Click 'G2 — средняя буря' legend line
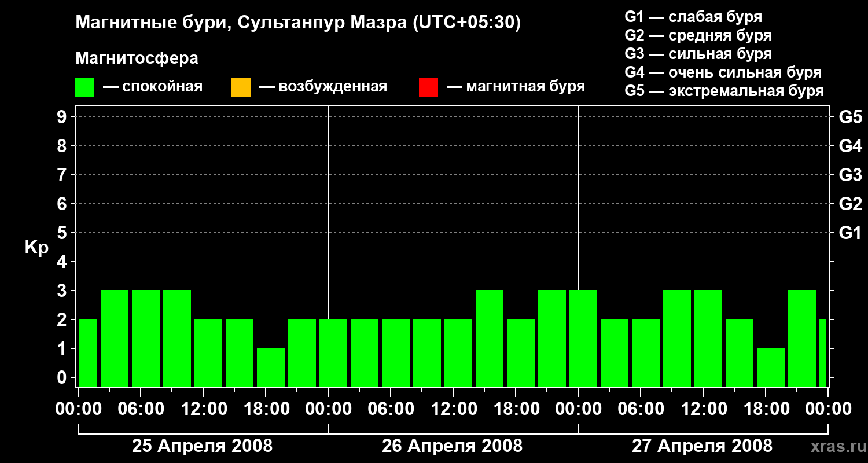 tap(698, 35)
